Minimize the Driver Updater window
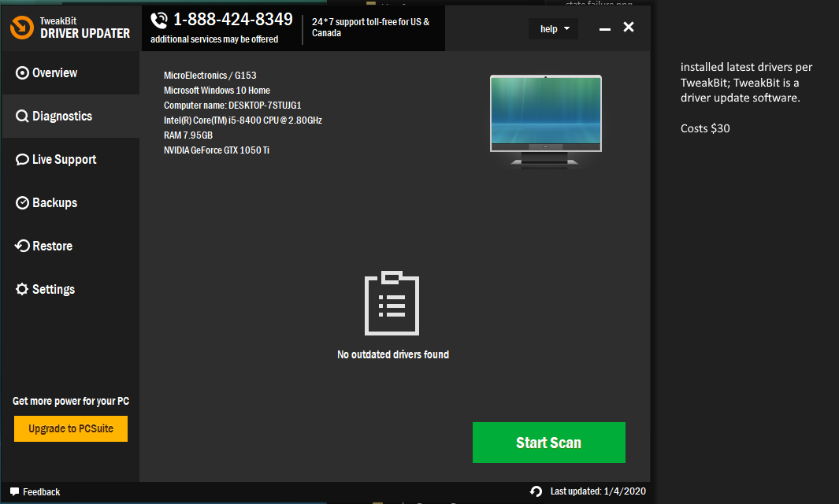 (605, 29)
